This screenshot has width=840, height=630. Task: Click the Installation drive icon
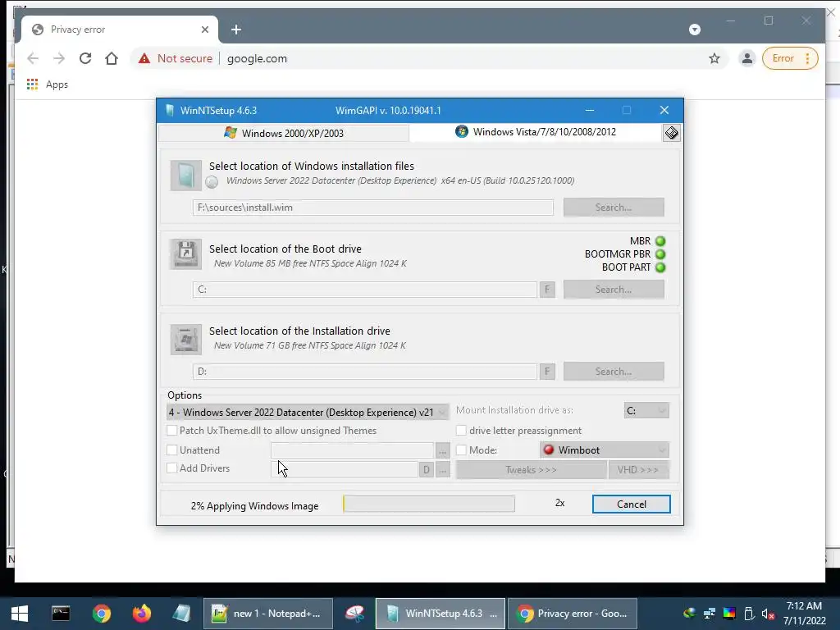point(186,339)
